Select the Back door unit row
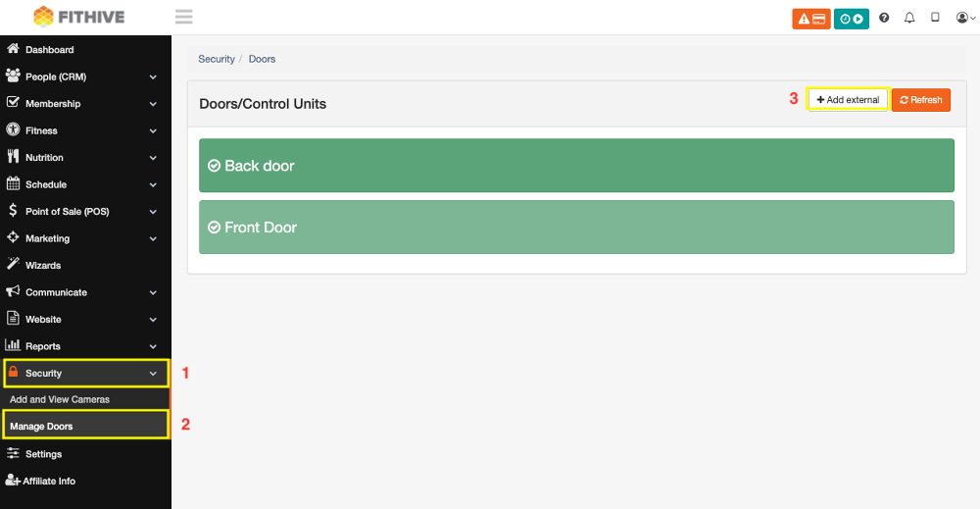 [576, 165]
